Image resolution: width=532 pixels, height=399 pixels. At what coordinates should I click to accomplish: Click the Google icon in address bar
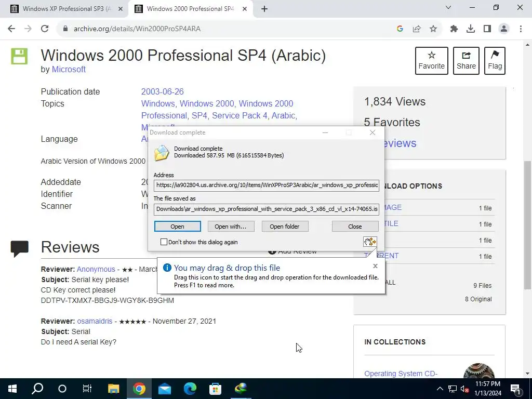[400, 29]
